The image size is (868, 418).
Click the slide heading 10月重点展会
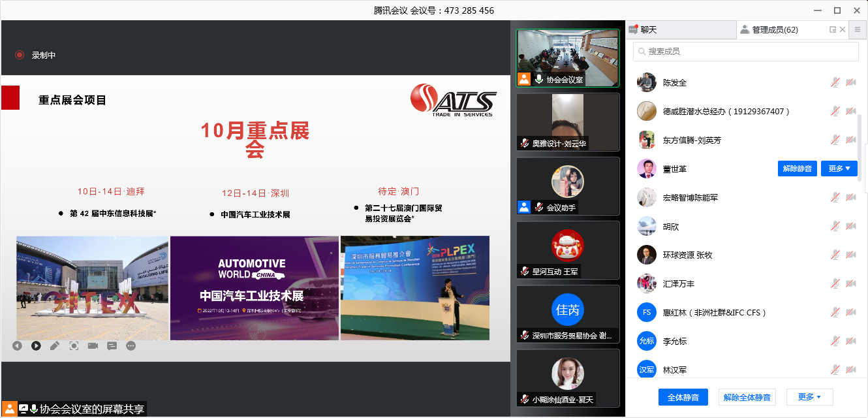coord(255,140)
